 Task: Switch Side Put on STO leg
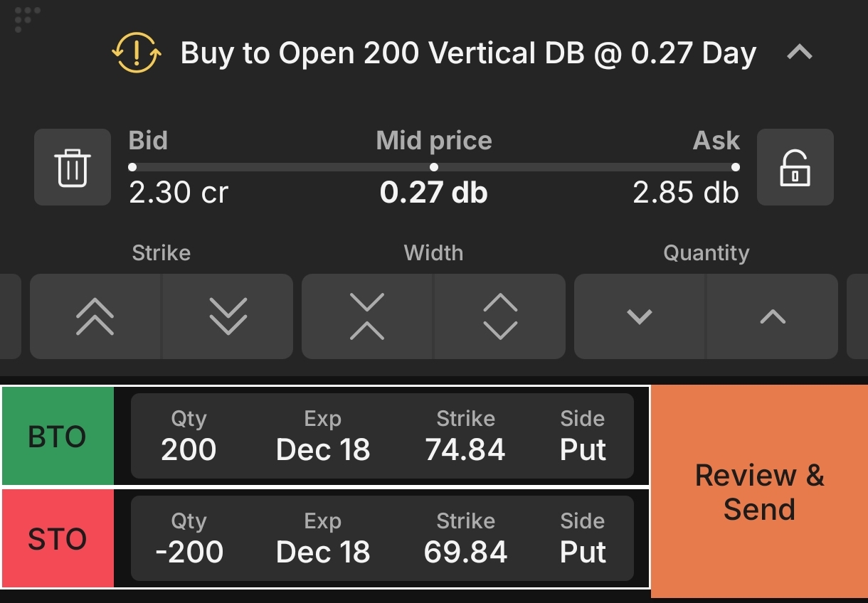click(x=583, y=539)
